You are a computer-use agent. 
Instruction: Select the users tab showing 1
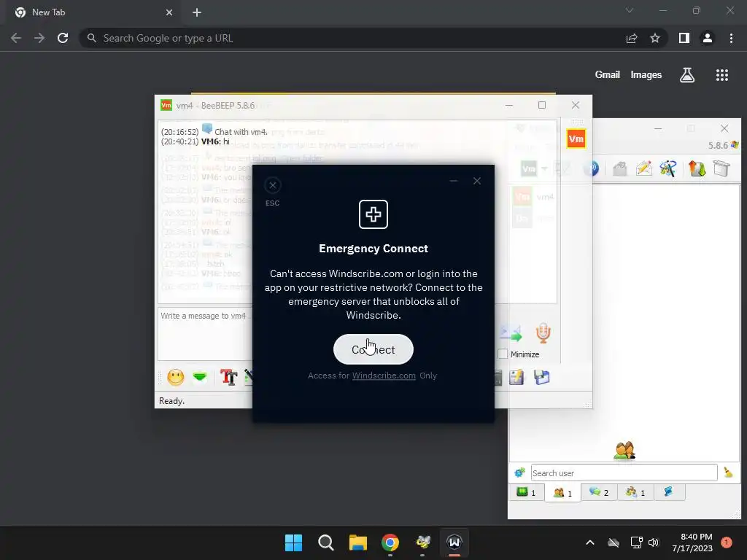[x=562, y=493]
